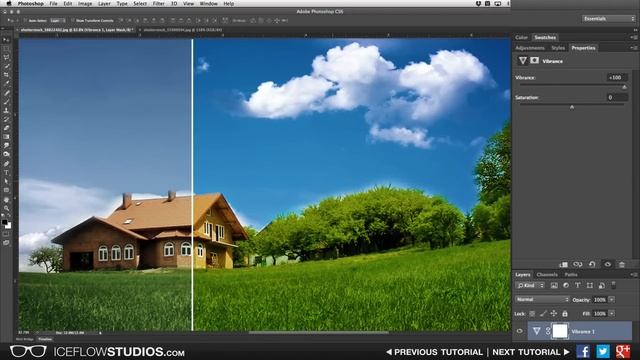Switch to the second document tab

click(x=182, y=30)
